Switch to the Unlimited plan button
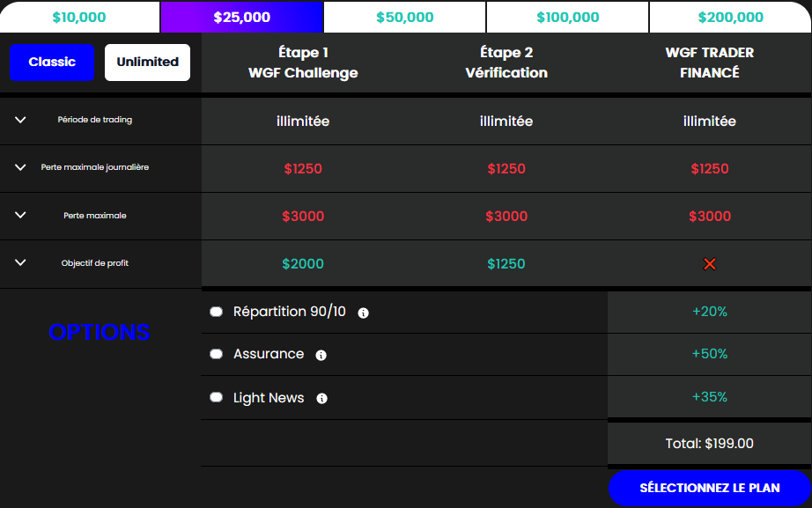The height and width of the screenshot is (508, 812). point(147,62)
